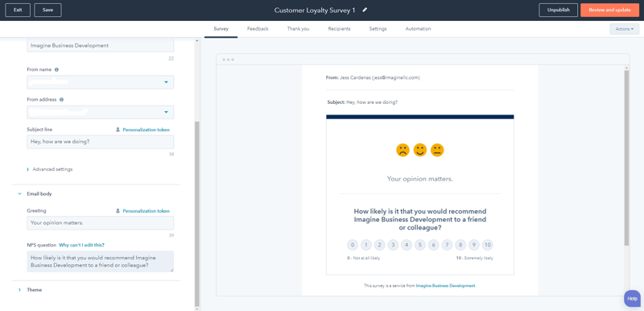644x311 pixels.
Task: Select rating 7 in NPS scale
Action: [447, 245]
